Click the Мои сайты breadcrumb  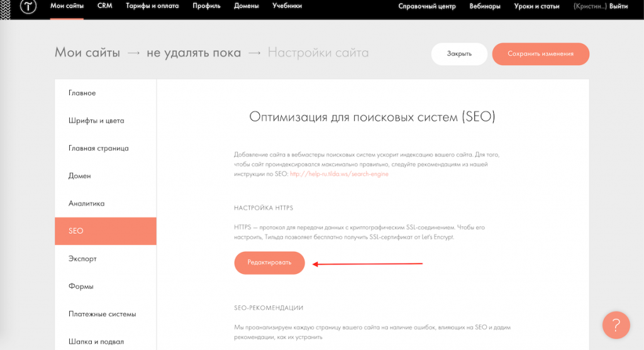point(87,53)
